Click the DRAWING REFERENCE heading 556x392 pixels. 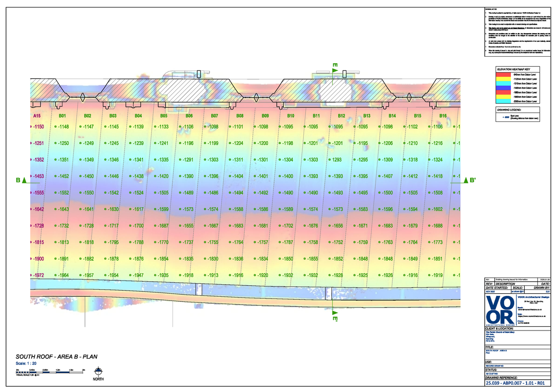click(501, 378)
